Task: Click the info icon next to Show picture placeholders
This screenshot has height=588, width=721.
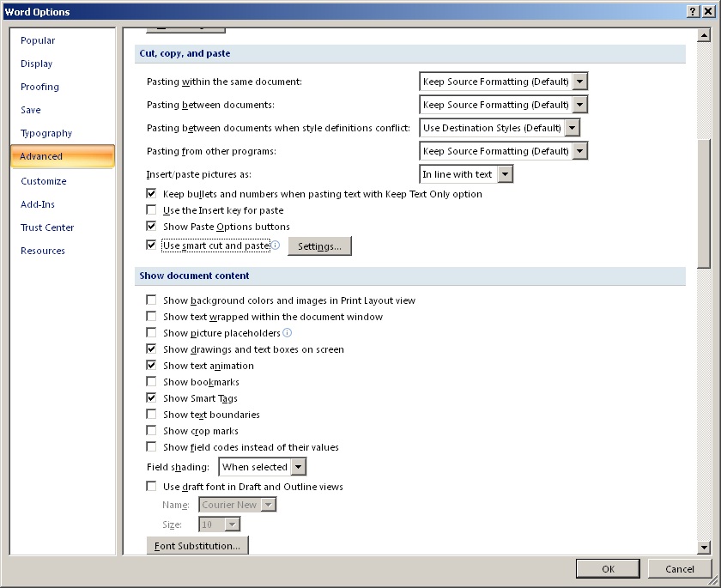Action: [x=287, y=332]
